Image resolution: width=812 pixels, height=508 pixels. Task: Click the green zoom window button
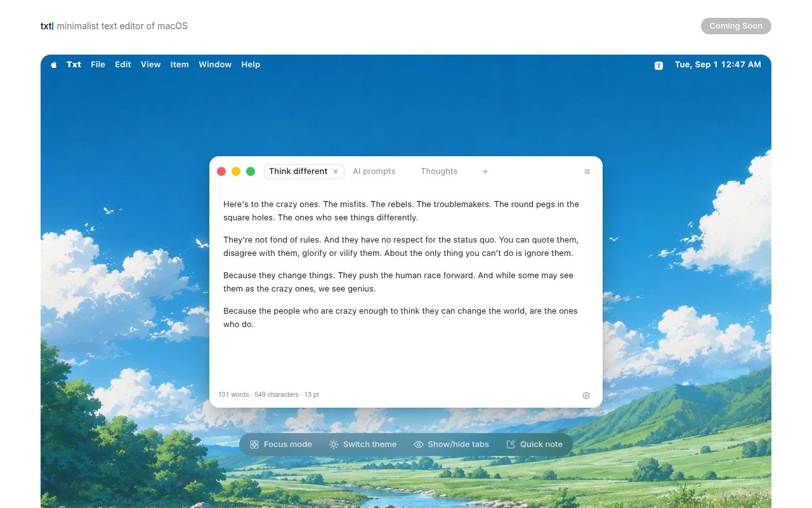251,171
